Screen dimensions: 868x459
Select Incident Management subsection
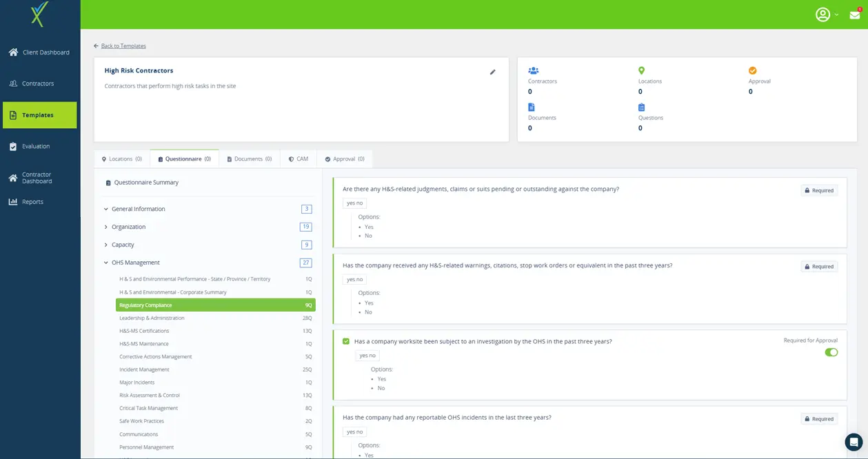point(215,369)
